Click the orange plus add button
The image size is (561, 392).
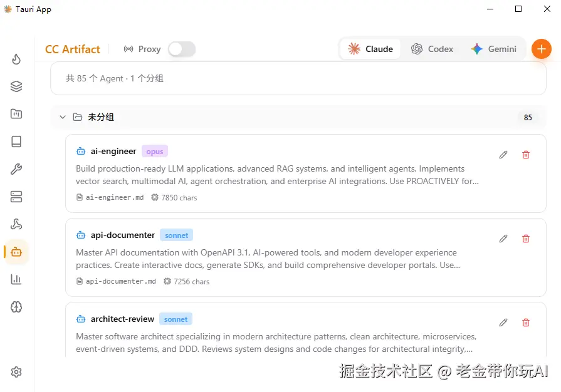click(542, 49)
